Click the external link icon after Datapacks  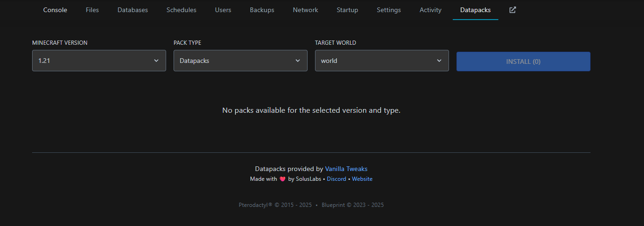[512, 10]
